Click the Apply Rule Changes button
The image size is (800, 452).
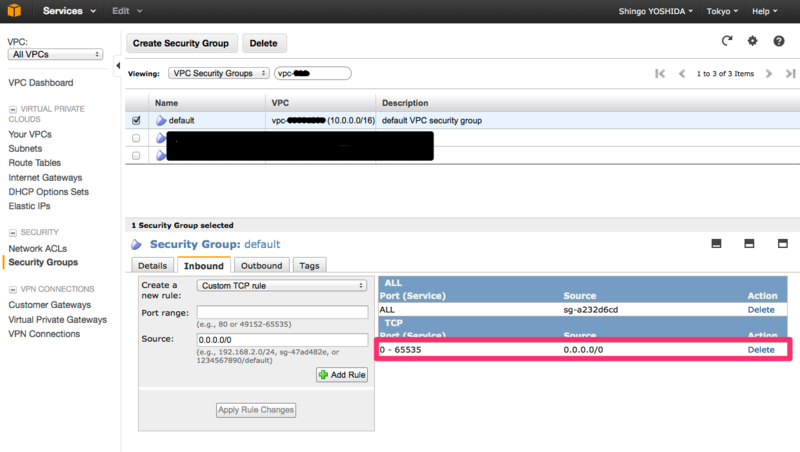point(256,410)
